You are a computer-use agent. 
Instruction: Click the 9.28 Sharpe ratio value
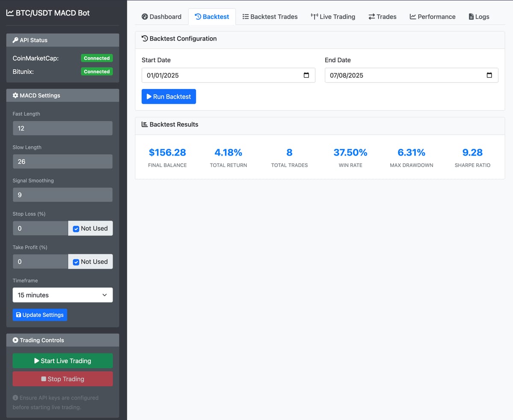472,153
